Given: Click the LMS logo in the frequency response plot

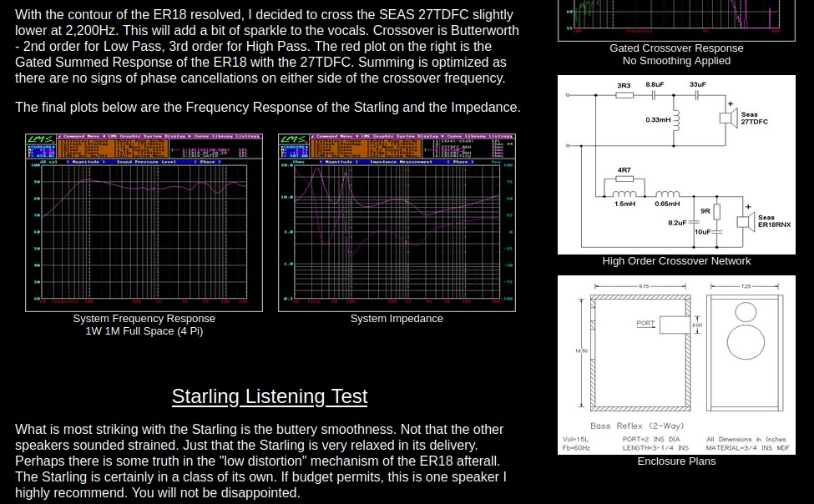Looking at the screenshot, I should click(x=41, y=139).
